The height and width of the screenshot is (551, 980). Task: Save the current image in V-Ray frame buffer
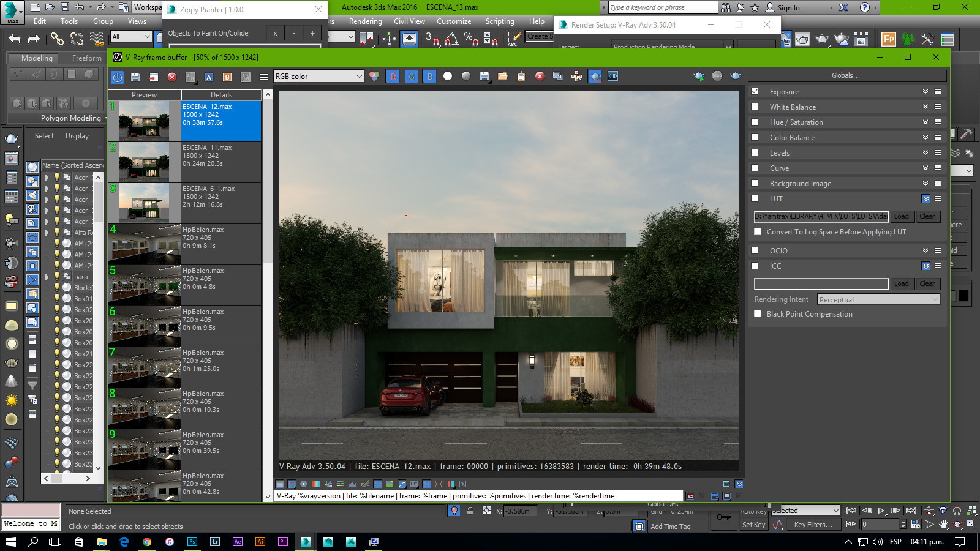tap(135, 77)
